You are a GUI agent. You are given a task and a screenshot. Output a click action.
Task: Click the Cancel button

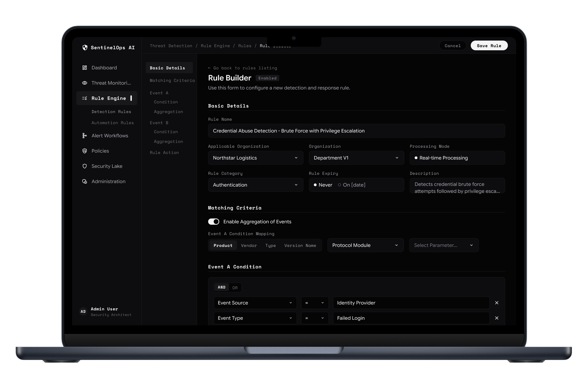pos(453,46)
